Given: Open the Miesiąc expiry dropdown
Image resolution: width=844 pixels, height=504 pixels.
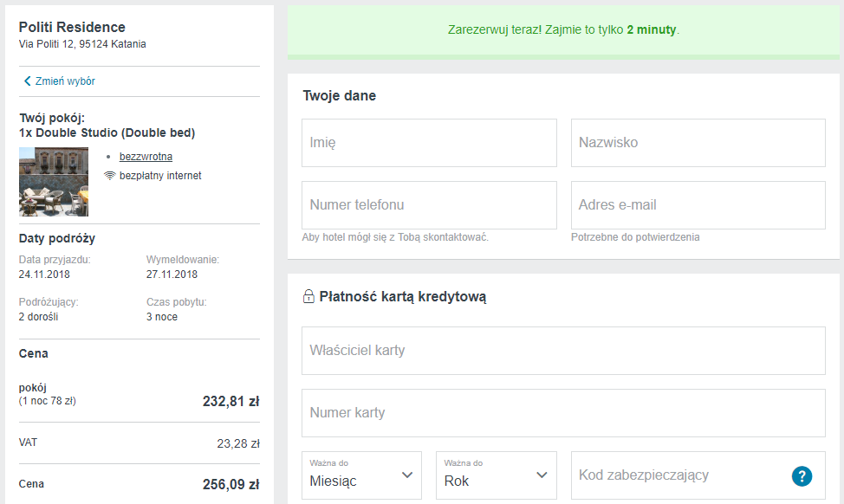Looking at the screenshot, I should (361, 475).
